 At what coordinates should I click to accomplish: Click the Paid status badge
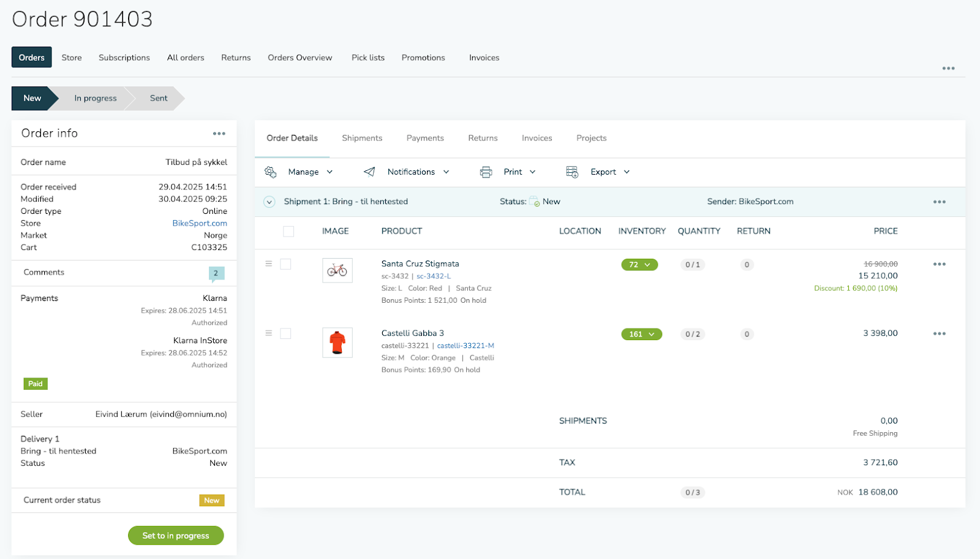(36, 384)
